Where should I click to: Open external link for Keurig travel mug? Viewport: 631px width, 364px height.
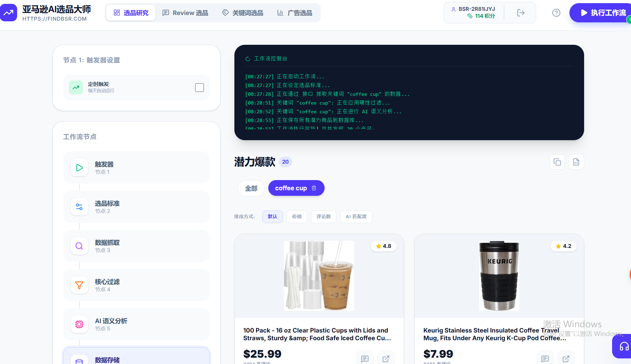[566, 359]
